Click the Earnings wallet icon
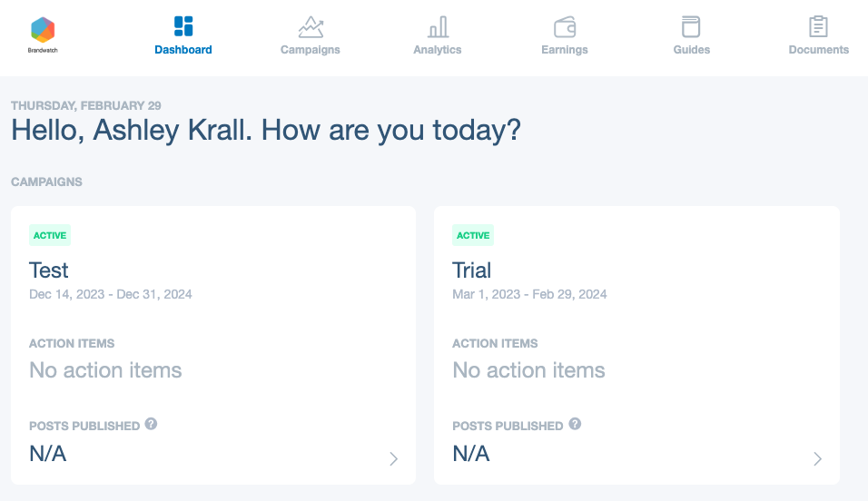Screen dimensions: 868x501 565,26
